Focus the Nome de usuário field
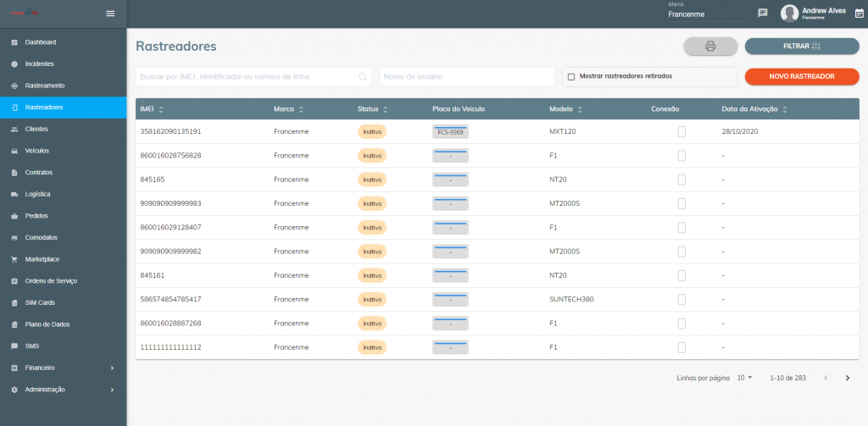This screenshot has height=426, width=868. [x=467, y=77]
